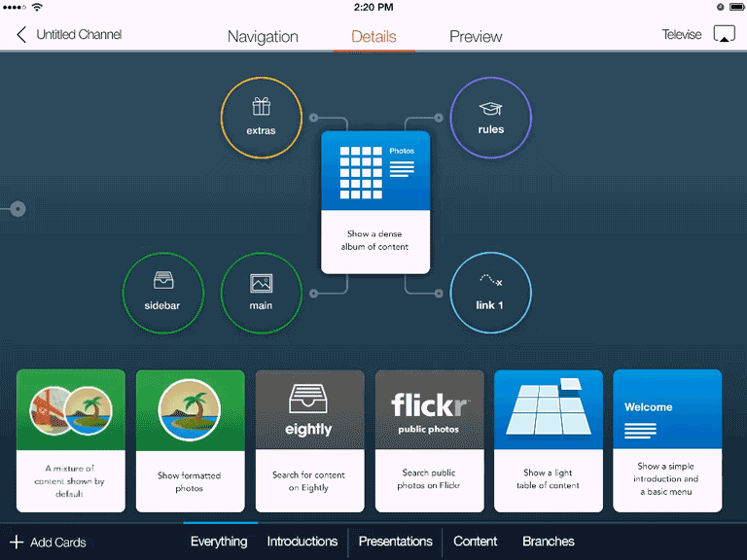Select the rules graduation cap circle
This screenshot has height=560, width=747.
pyautogui.click(x=490, y=118)
